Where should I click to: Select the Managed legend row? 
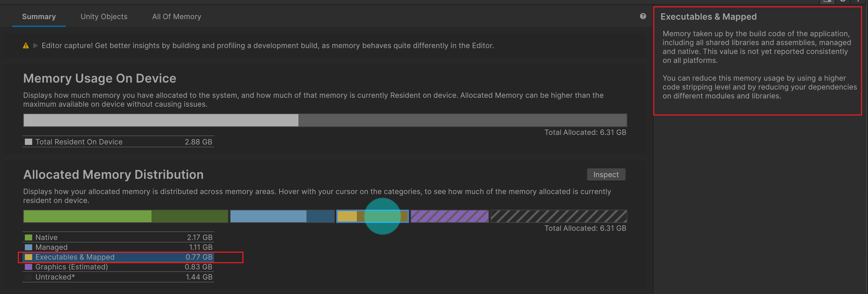click(x=118, y=247)
